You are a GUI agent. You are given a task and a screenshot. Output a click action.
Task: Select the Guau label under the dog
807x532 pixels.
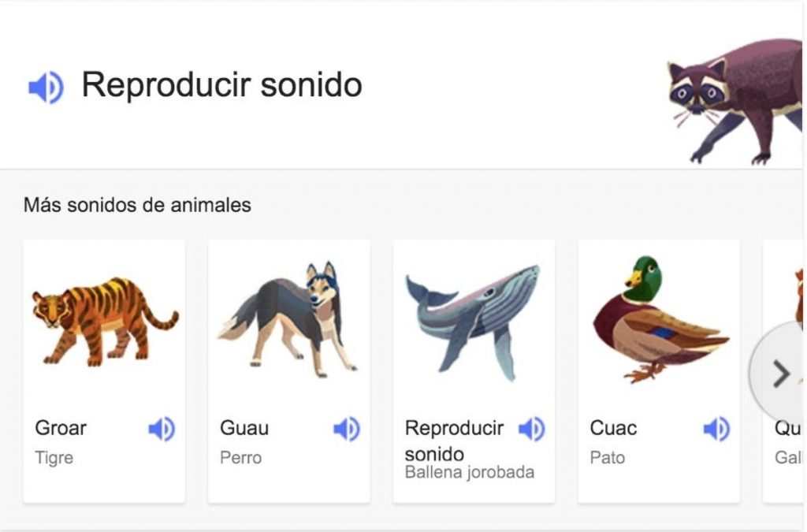pos(244,428)
